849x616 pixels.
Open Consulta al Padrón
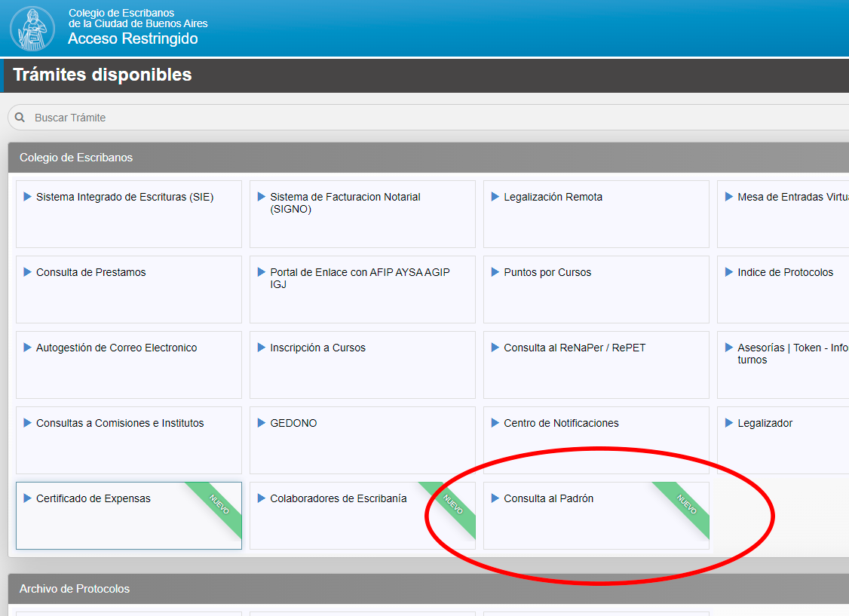596,516
